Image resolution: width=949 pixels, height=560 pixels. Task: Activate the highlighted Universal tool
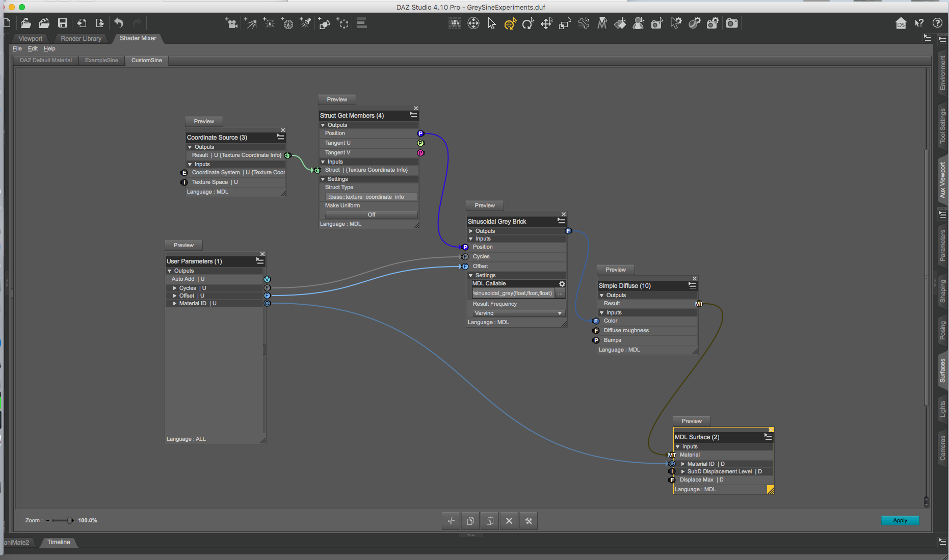point(510,23)
